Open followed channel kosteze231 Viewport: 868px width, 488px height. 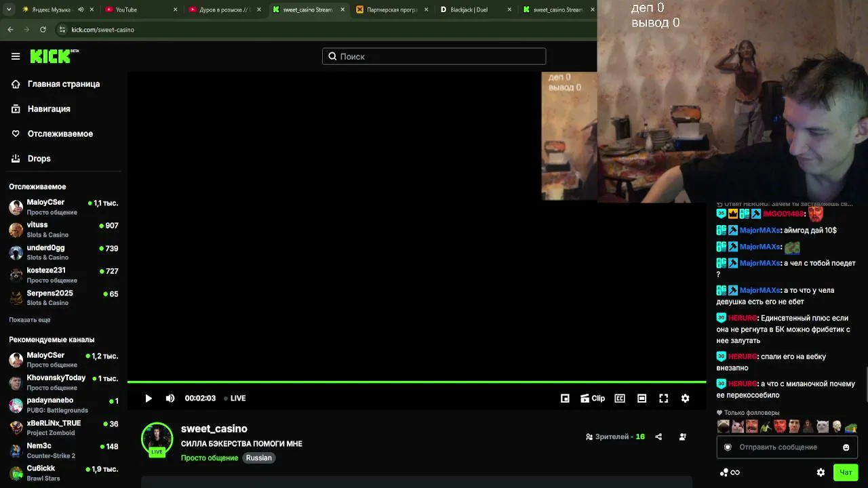click(63, 275)
